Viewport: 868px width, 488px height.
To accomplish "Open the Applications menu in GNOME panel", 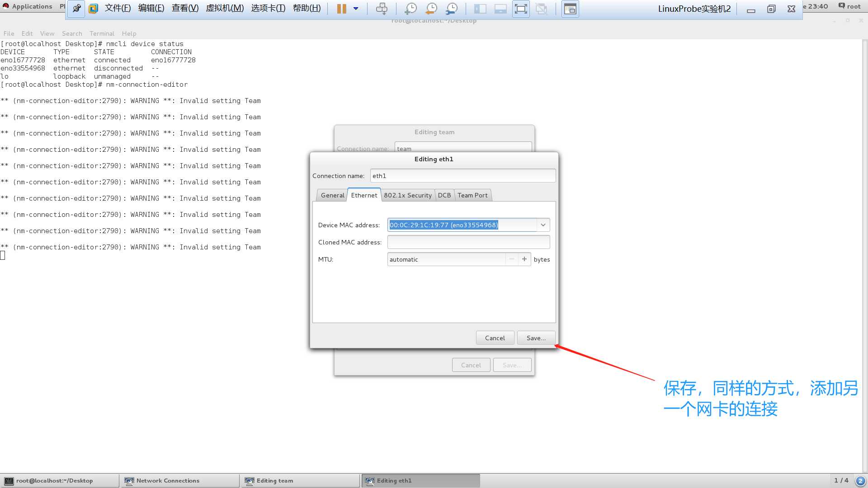I will (28, 6).
